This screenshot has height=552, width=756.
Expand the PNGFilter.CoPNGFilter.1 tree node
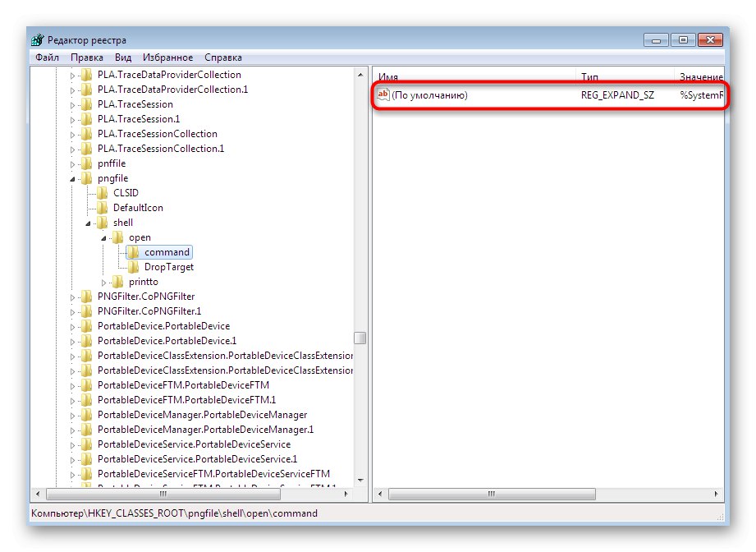point(72,312)
